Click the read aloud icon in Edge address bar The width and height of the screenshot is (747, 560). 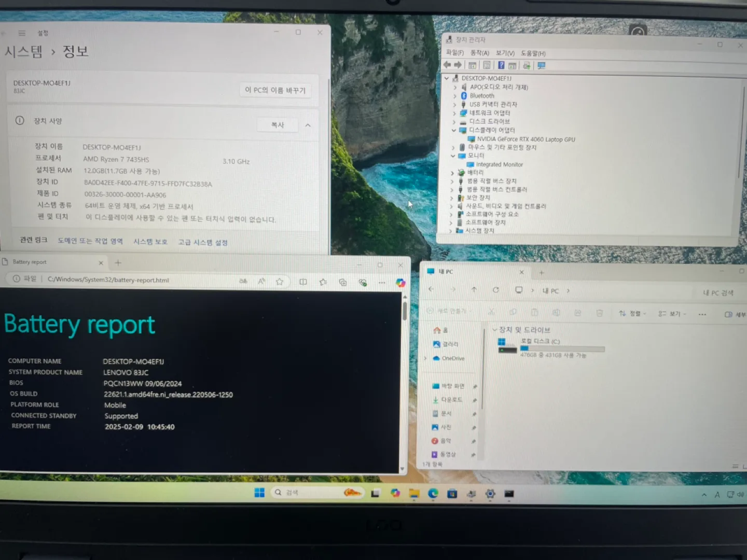[x=261, y=281]
